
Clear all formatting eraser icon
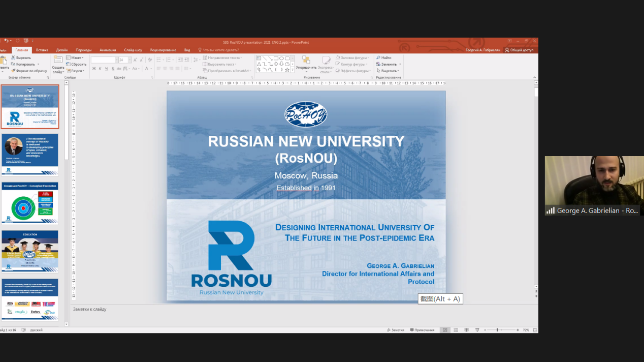(x=150, y=60)
